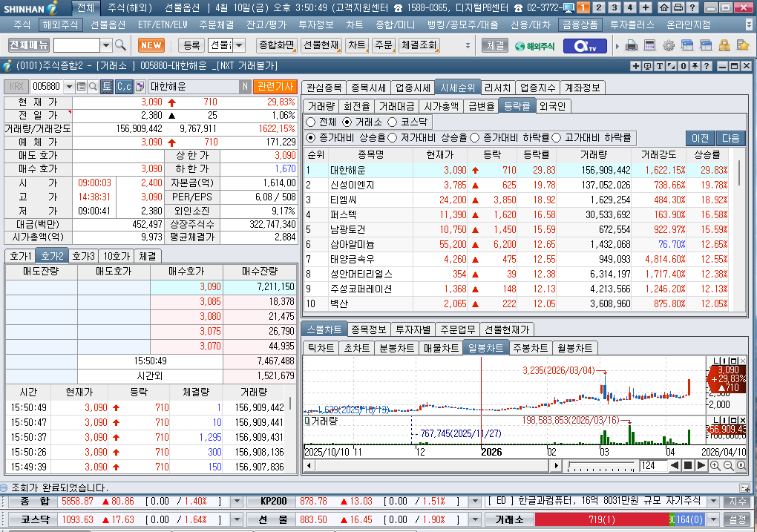This screenshot has width=757, height=532.
Task: Expand the news headline ticker dropdown
Action: coord(713,502)
